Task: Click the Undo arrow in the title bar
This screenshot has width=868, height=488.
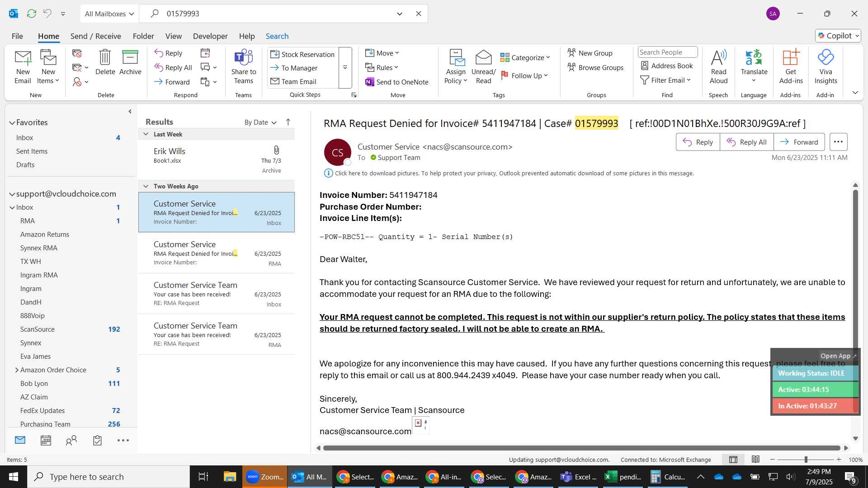Action: click(x=47, y=14)
